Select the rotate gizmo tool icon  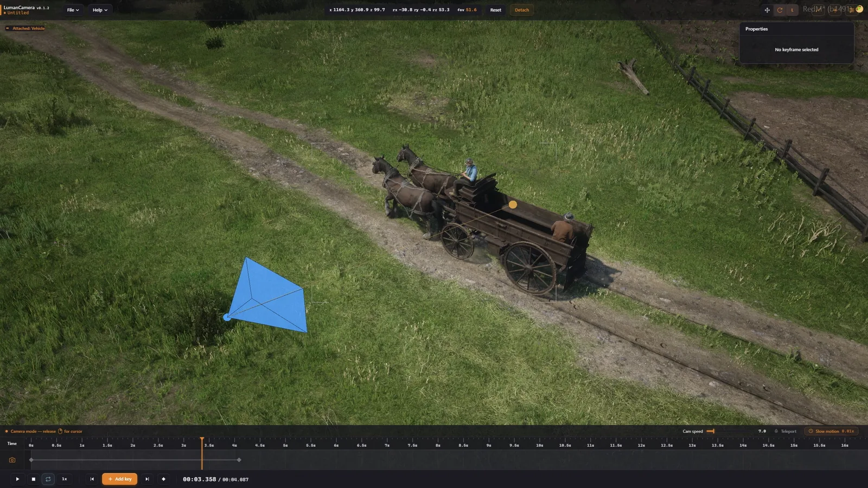780,10
